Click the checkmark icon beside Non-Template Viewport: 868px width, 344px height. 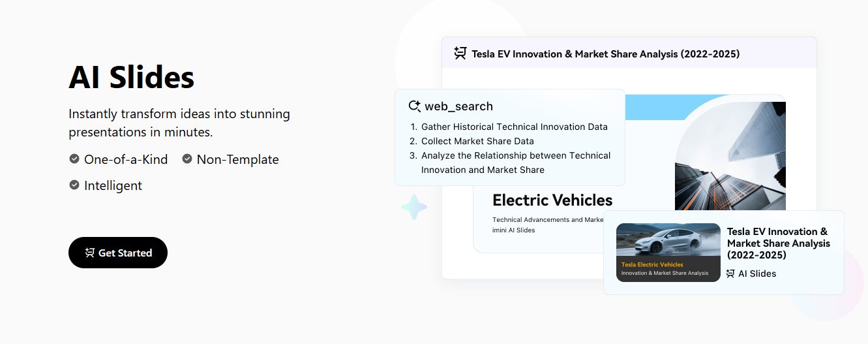[x=187, y=159]
